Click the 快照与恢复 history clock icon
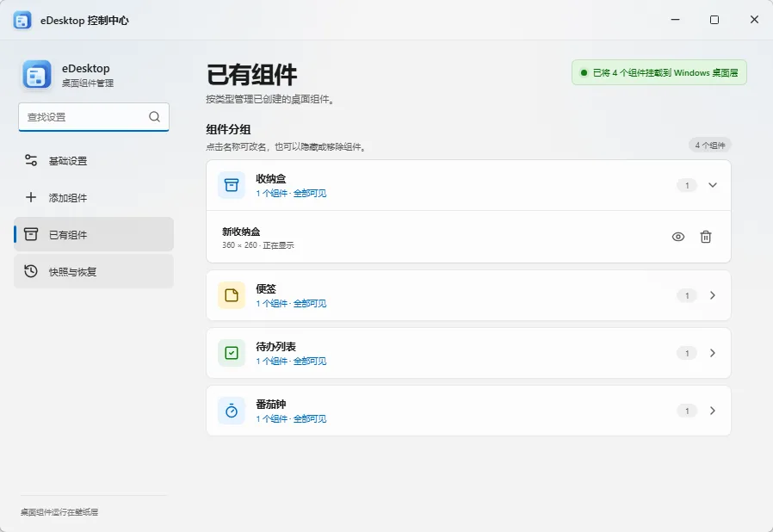 pos(31,271)
